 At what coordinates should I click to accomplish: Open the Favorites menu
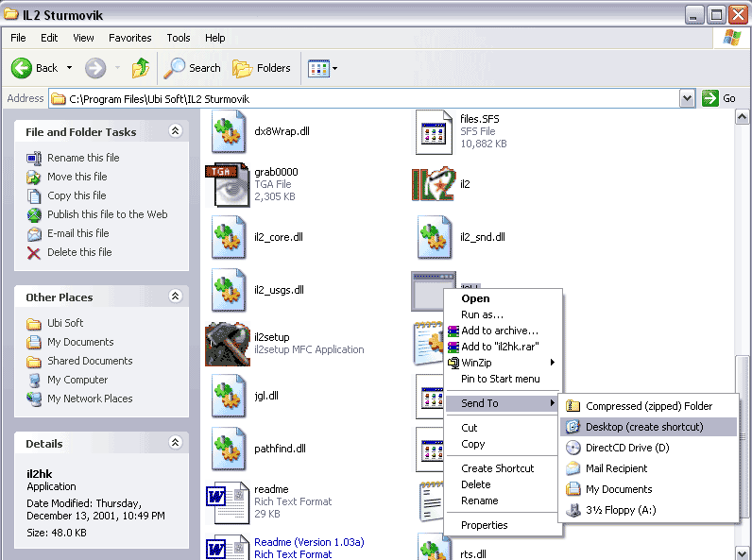130,38
